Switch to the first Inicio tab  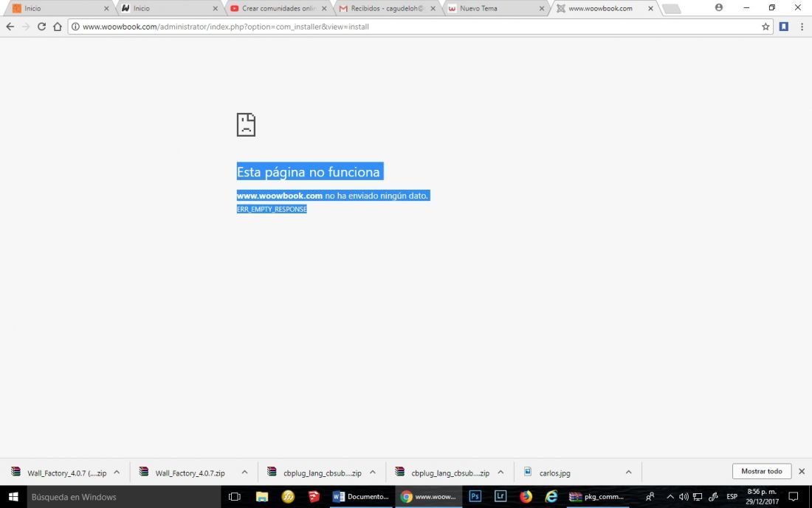(x=58, y=8)
